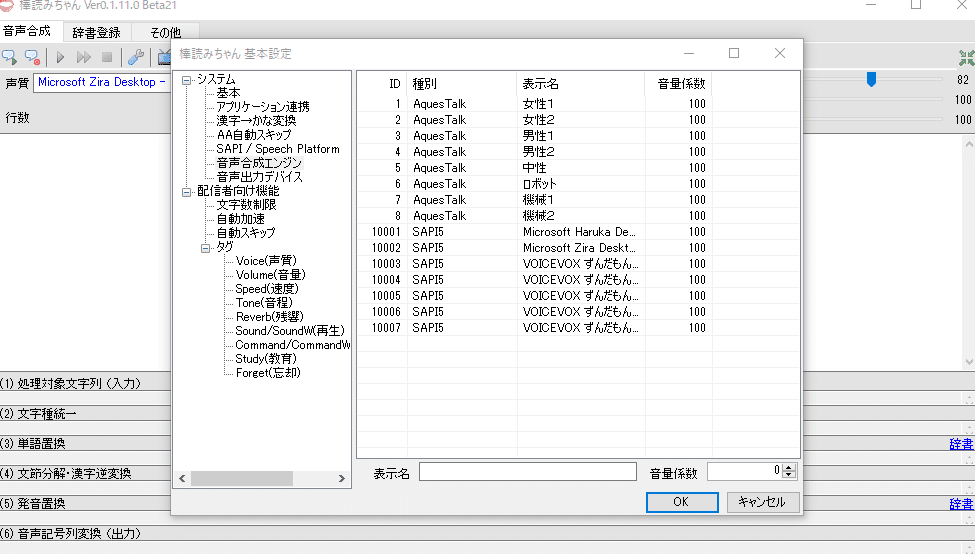Sort by the ID column header
Viewport: 975px width, 555px height.
pos(382,84)
